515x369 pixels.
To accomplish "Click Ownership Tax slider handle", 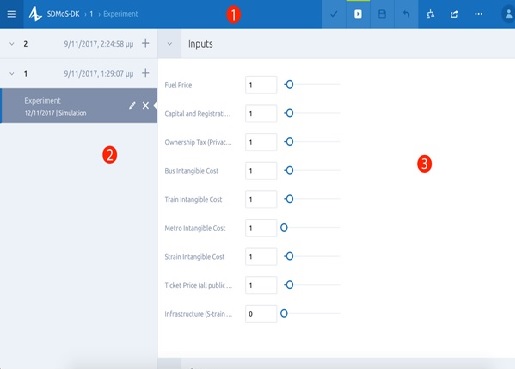I will [289, 142].
